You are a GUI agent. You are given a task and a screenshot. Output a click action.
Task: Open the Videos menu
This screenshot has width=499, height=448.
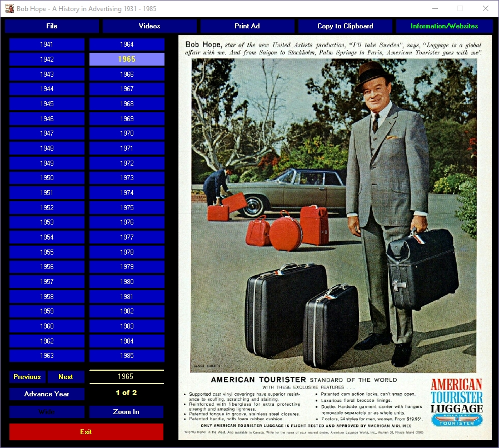tap(149, 26)
